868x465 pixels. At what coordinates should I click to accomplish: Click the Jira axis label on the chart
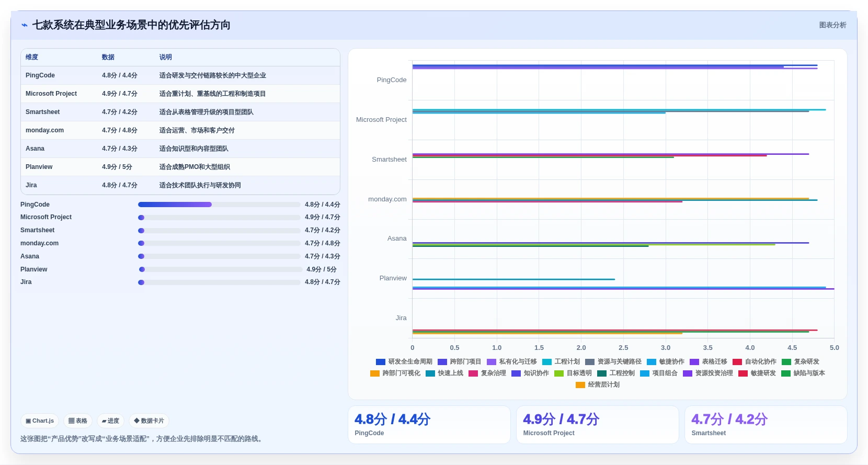click(x=401, y=318)
